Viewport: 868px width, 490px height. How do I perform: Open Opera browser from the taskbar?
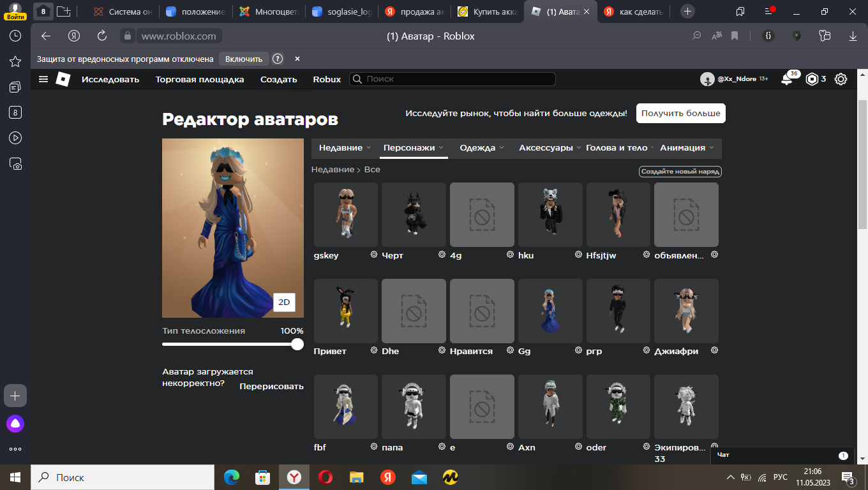pyautogui.click(x=325, y=477)
